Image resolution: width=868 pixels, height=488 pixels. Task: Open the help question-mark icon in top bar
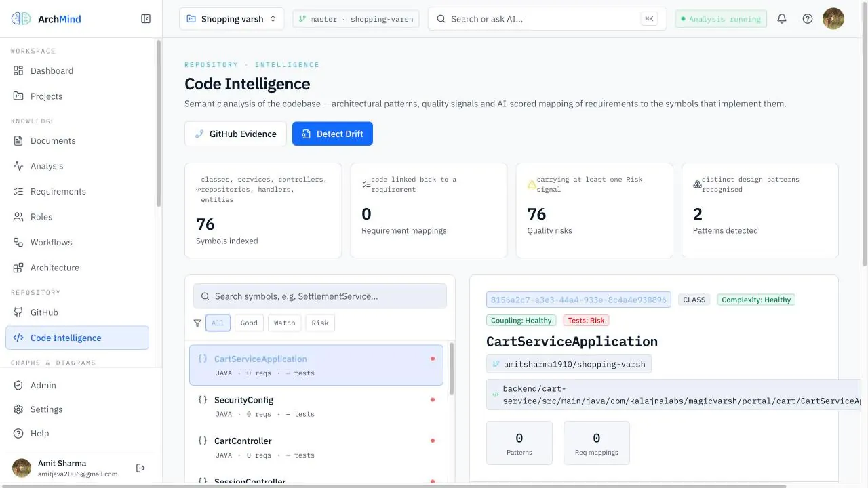(x=808, y=19)
